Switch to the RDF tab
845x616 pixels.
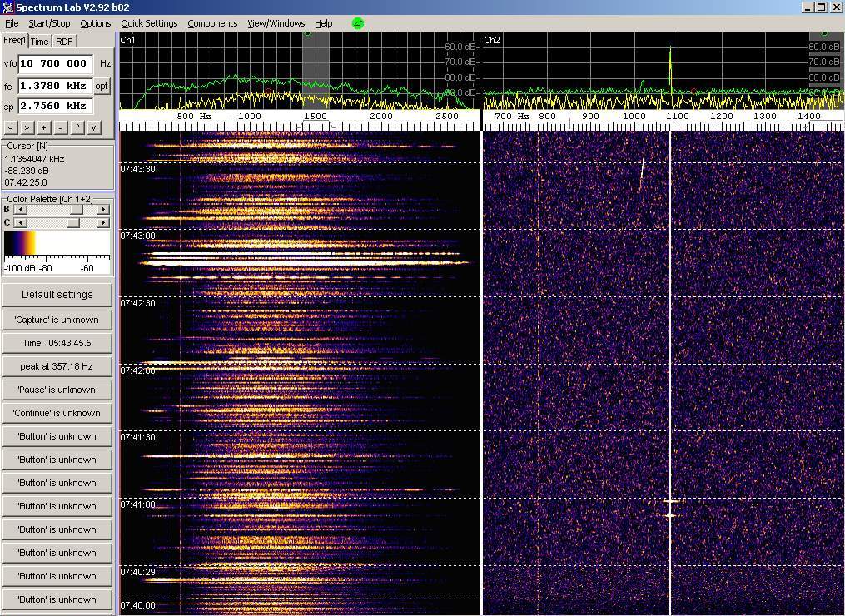pyautogui.click(x=64, y=42)
